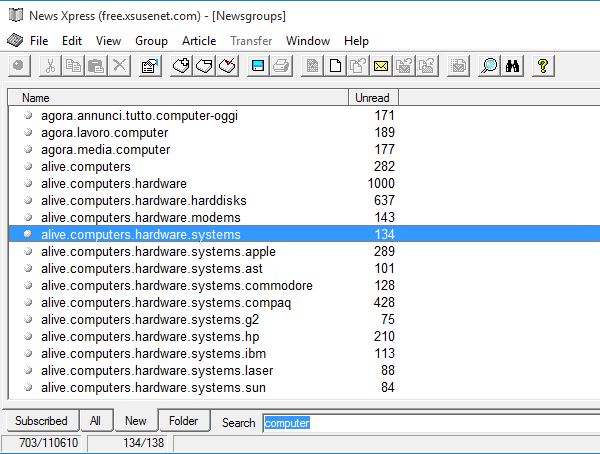Select alive.computers.hardware.systems.g2 newsgroup
The height and width of the screenshot is (454, 600).
(x=304, y=319)
